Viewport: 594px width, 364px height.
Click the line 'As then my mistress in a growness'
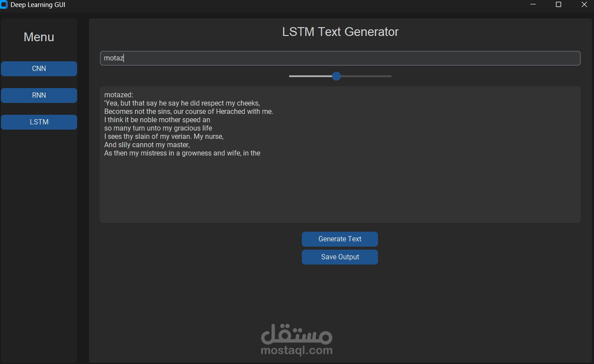[x=182, y=153]
